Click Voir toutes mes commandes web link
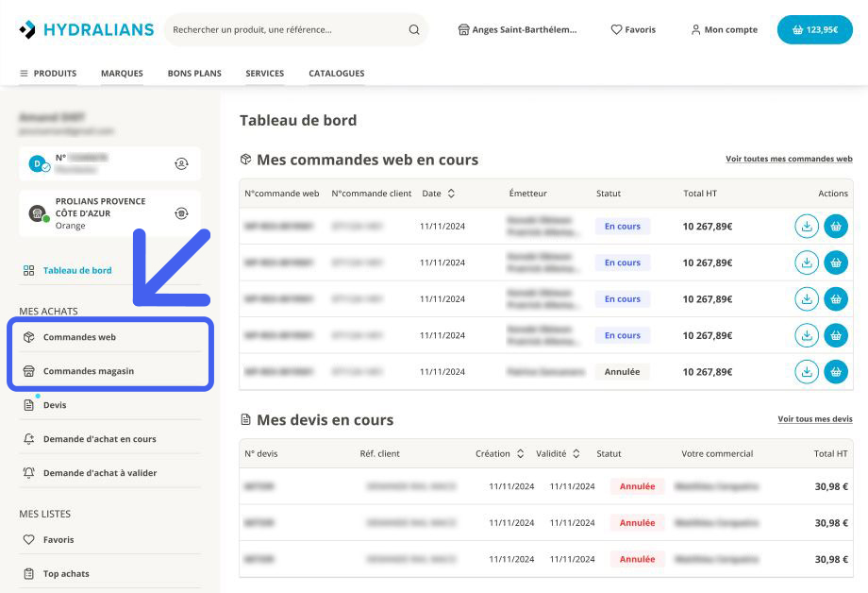 coord(789,159)
